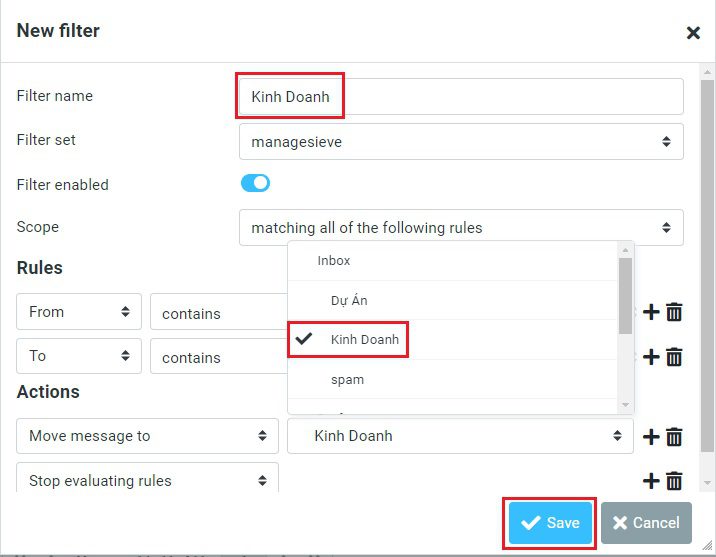This screenshot has height=557, width=716.
Task: Delete the From rule with trash icon
Action: tap(674, 312)
